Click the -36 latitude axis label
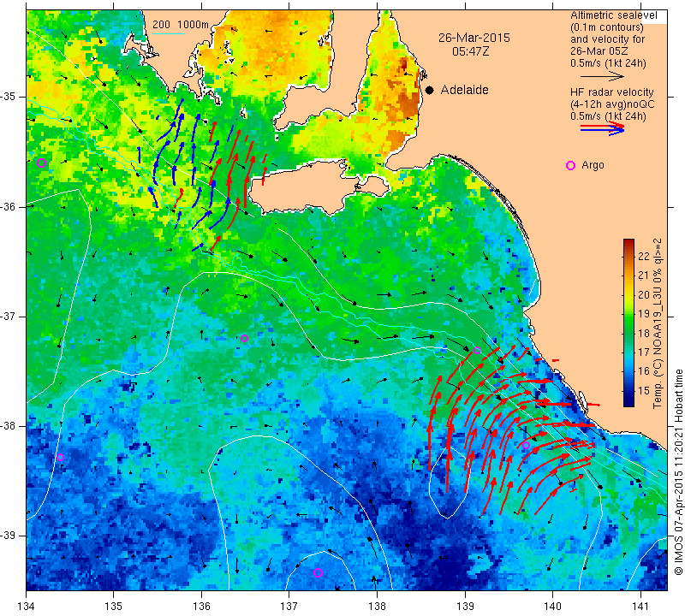Image resolution: width=685 pixels, height=616 pixels. pos(9,206)
